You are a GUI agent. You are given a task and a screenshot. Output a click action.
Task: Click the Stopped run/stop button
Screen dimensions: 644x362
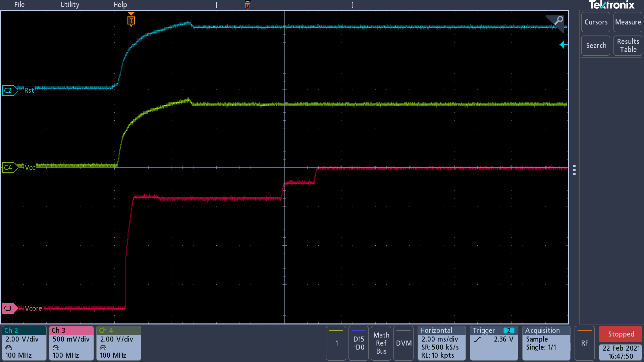pyautogui.click(x=621, y=334)
